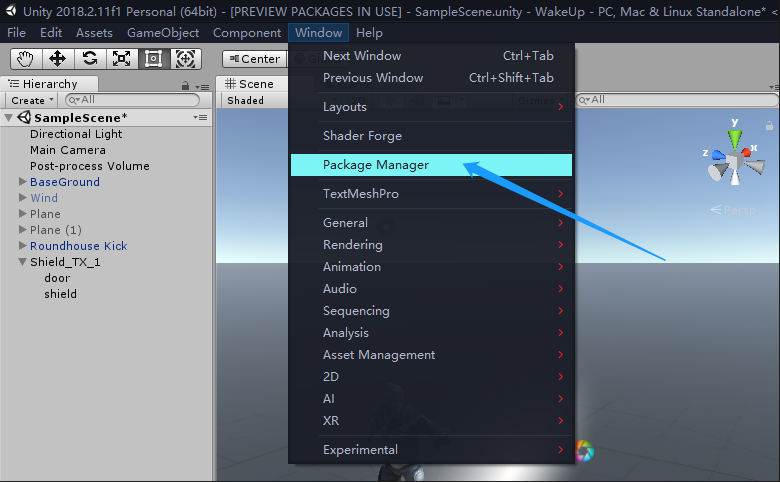Expand the Roundhouse Kick object

click(x=22, y=245)
